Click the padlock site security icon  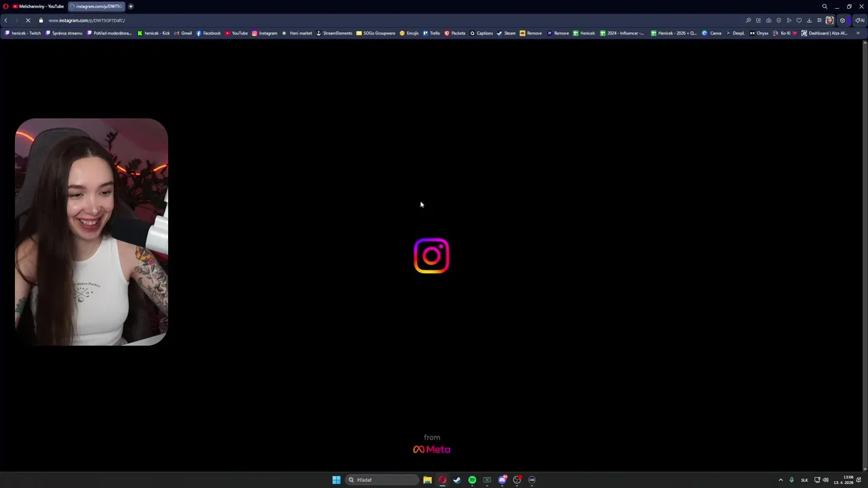coord(41,20)
